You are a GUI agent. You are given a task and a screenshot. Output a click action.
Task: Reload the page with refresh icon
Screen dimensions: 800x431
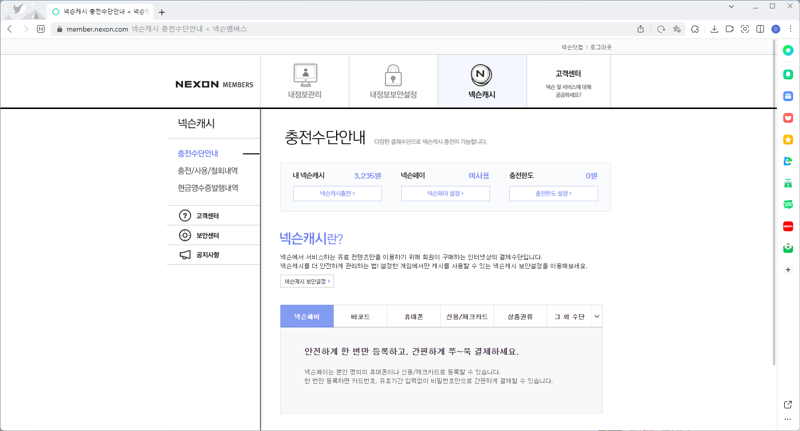coord(661,29)
